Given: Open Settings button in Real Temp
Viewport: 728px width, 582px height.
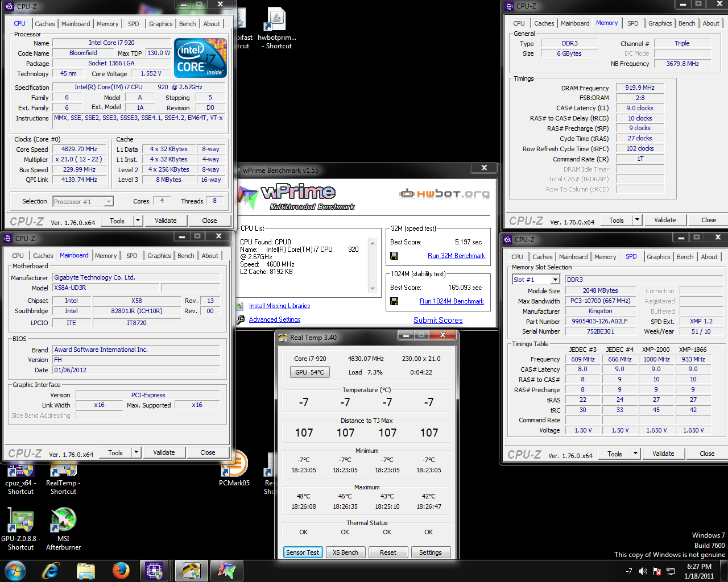Looking at the screenshot, I should click(x=431, y=552).
